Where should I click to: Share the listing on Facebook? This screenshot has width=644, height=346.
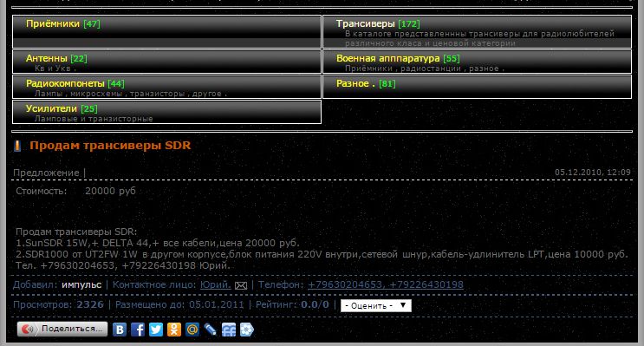pos(138,330)
